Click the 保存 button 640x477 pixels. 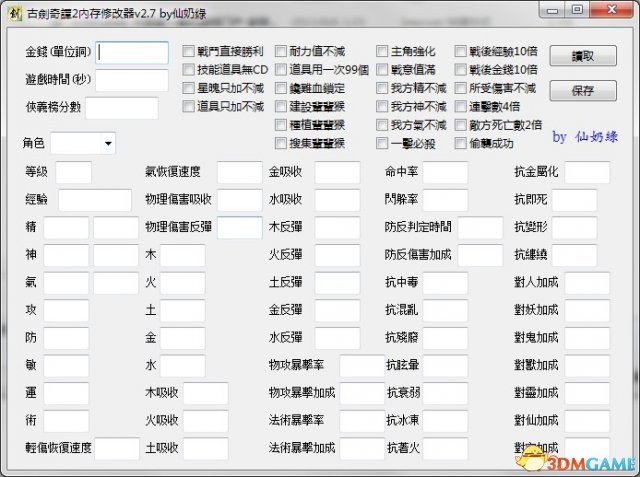pos(583,91)
